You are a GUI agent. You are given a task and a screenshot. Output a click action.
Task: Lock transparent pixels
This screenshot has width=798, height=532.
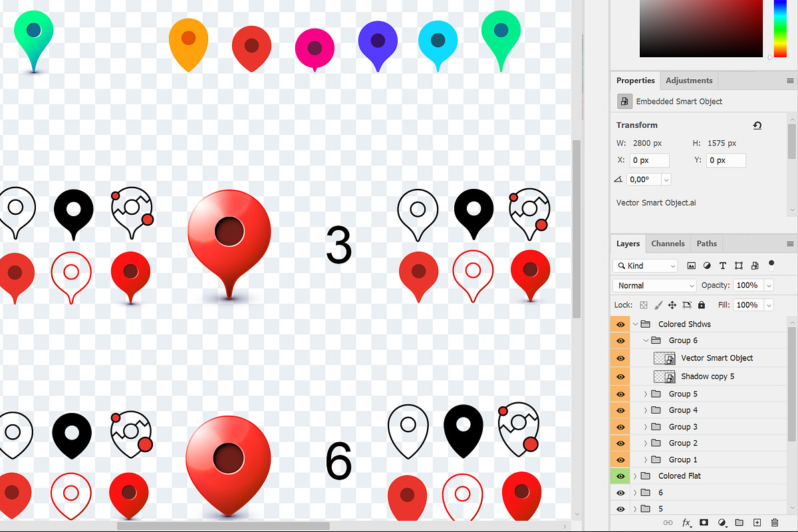[644, 305]
